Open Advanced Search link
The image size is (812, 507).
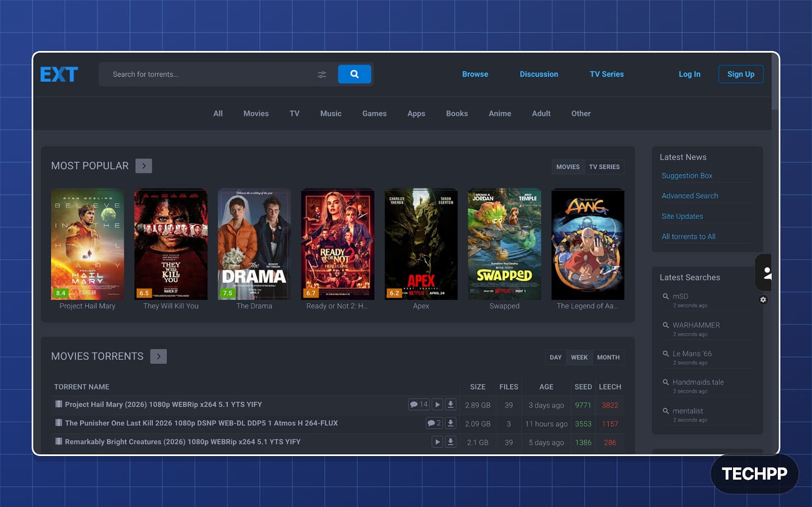690,196
